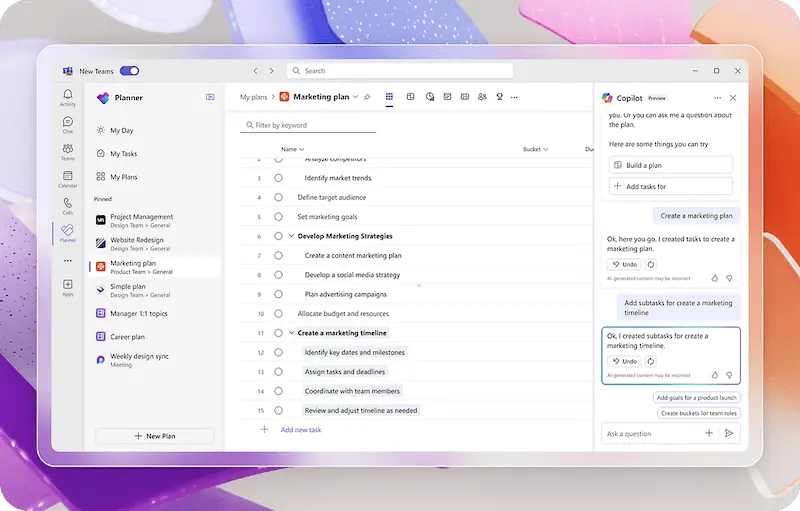The height and width of the screenshot is (511, 800).
Task: Open the Calendar app icon
Action: tap(67, 179)
